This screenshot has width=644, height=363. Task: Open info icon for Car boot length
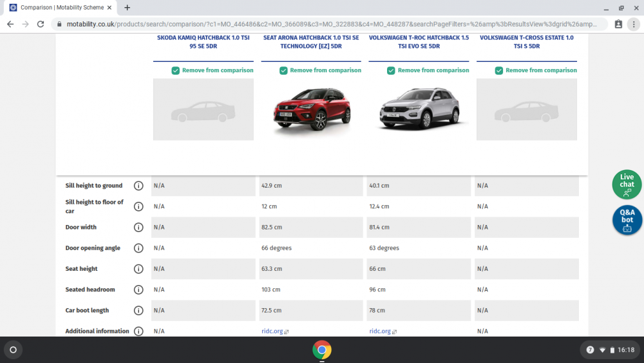pos(138,310)
